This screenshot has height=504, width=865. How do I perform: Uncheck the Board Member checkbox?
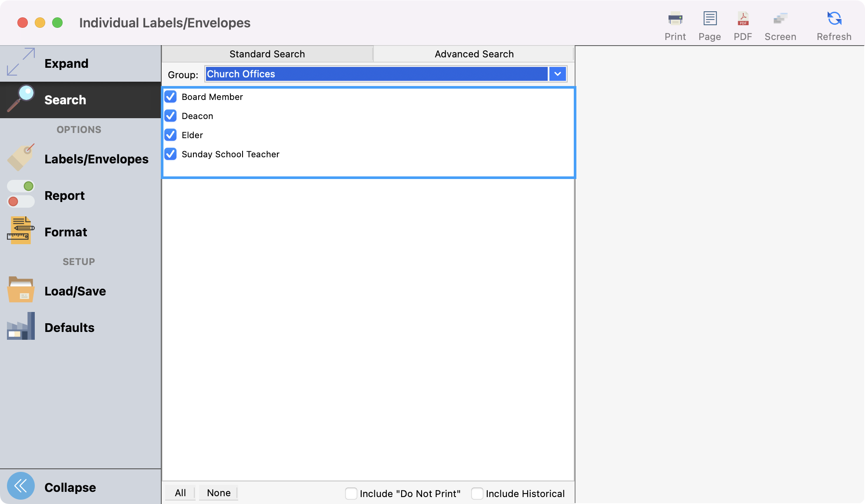pos(170,96)
